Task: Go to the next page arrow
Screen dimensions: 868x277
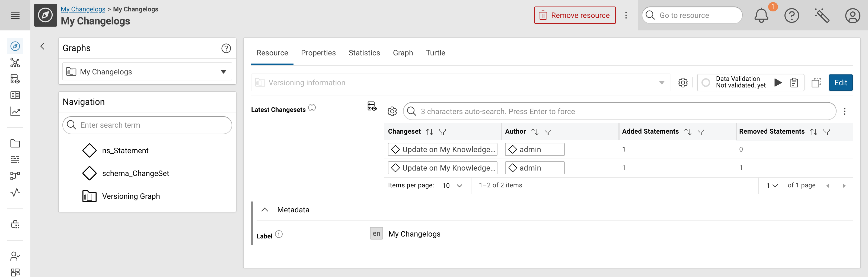Action: pos(844,185)
